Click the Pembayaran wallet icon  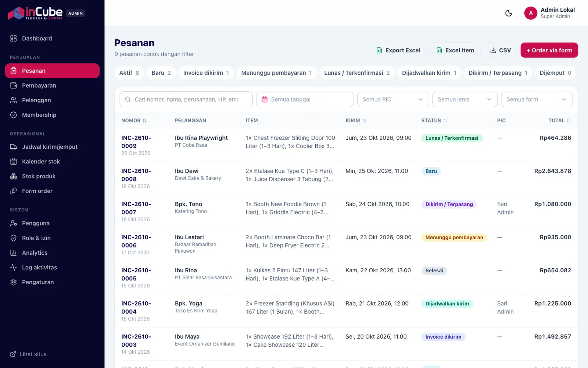point(14,85)
